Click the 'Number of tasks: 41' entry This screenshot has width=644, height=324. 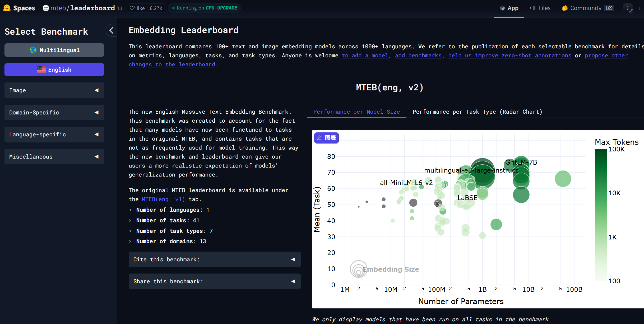tap(168, 220)
